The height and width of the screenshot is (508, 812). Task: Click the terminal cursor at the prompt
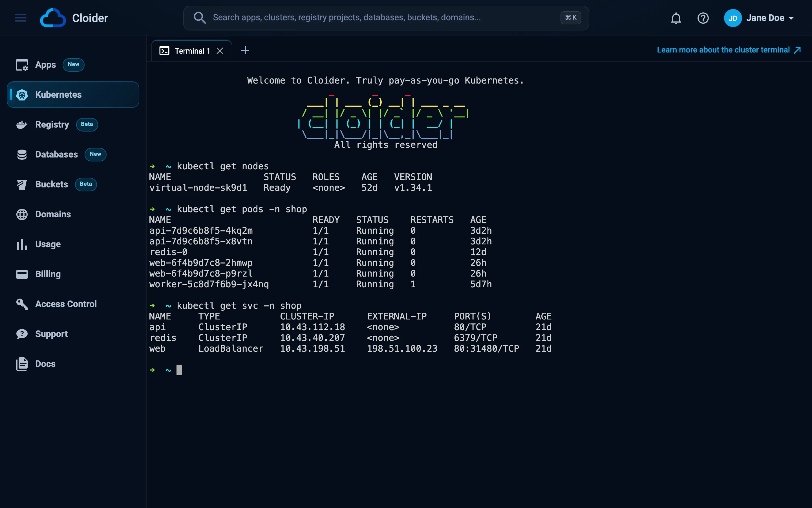click(x=179, y=370)
